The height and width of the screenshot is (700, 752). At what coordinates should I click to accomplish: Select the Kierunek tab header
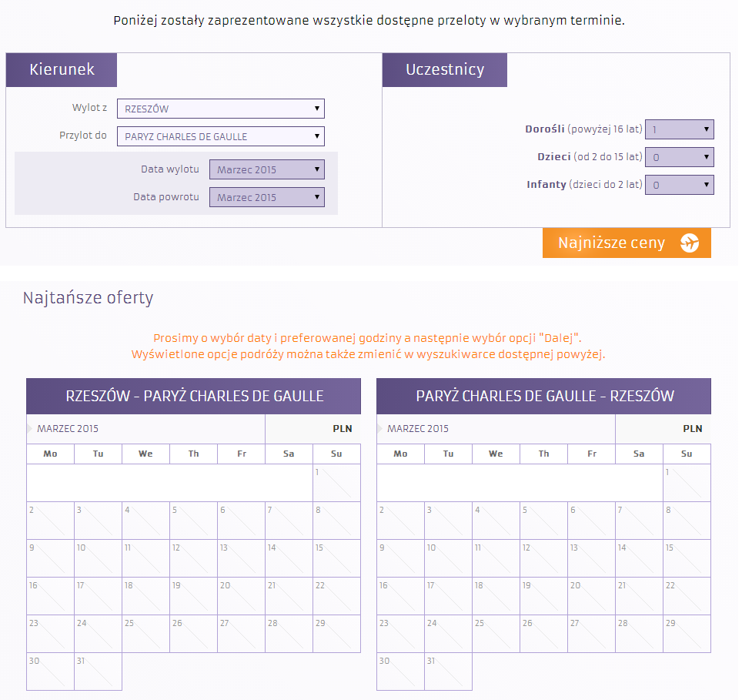(62, 69)
